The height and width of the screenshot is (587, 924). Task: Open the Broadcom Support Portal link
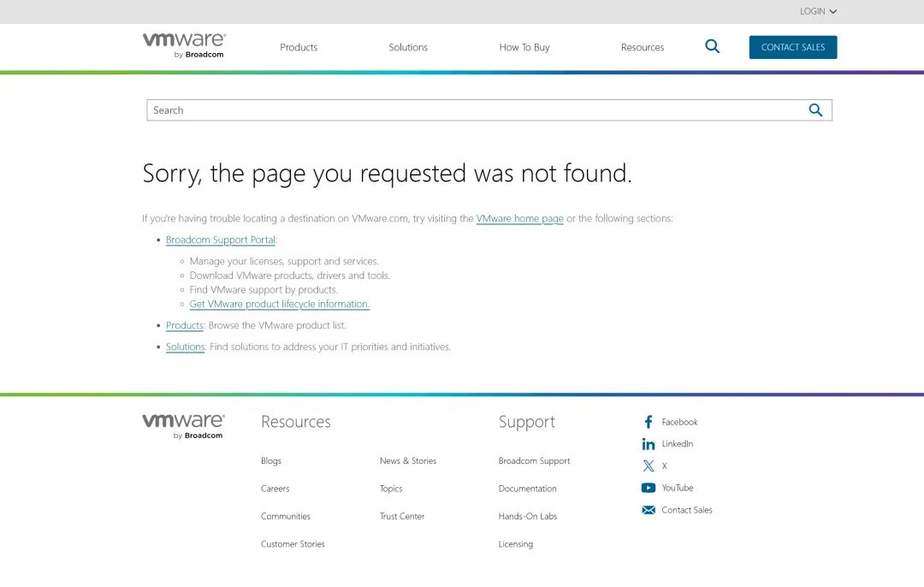coord(221,240)
